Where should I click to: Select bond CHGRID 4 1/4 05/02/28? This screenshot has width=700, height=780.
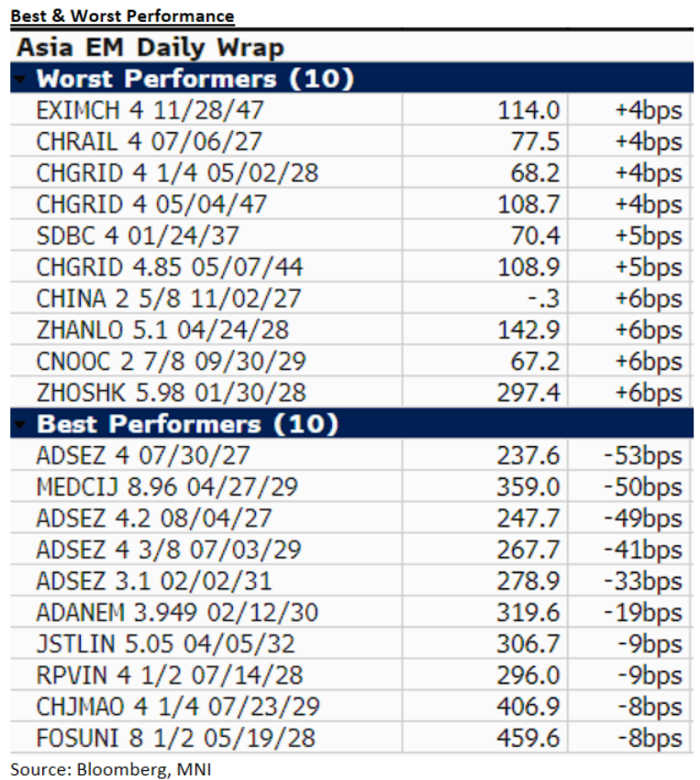[x=177, y=173]
